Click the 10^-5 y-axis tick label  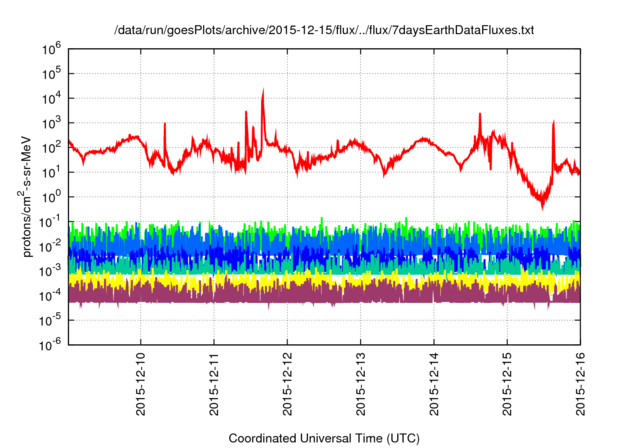coord(51,321)
